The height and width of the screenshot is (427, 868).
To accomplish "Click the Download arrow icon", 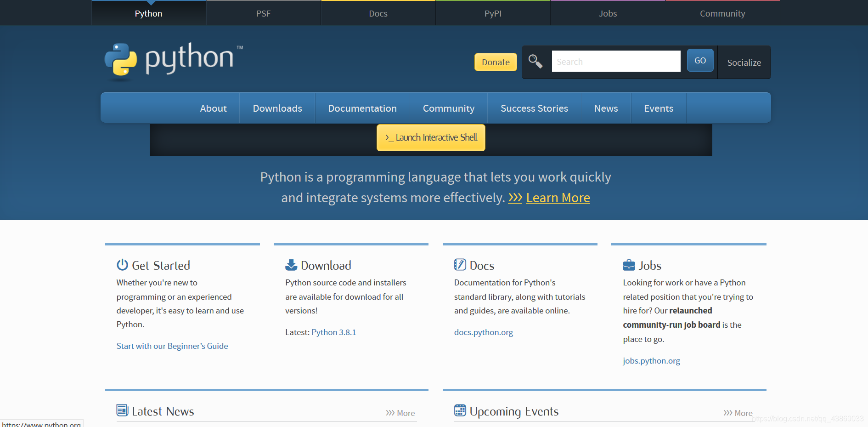I will click(x=291, y=264).
